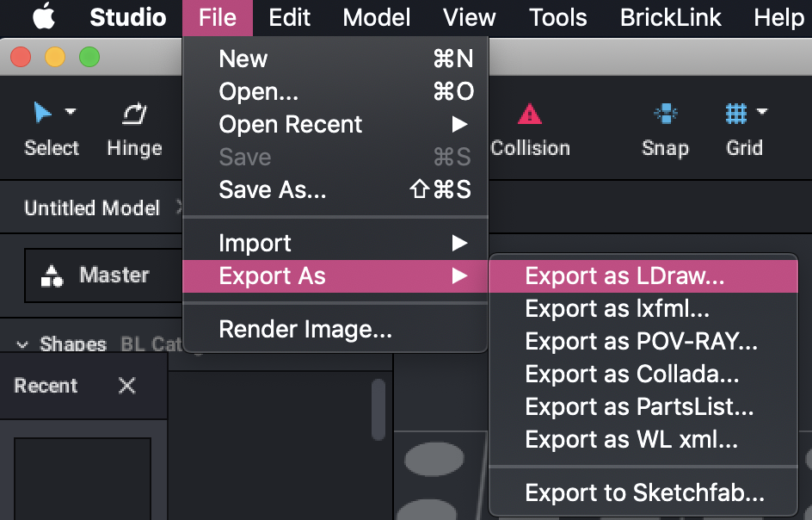
Task: Click the Master palette shapes icon
Action: [52, 275]
